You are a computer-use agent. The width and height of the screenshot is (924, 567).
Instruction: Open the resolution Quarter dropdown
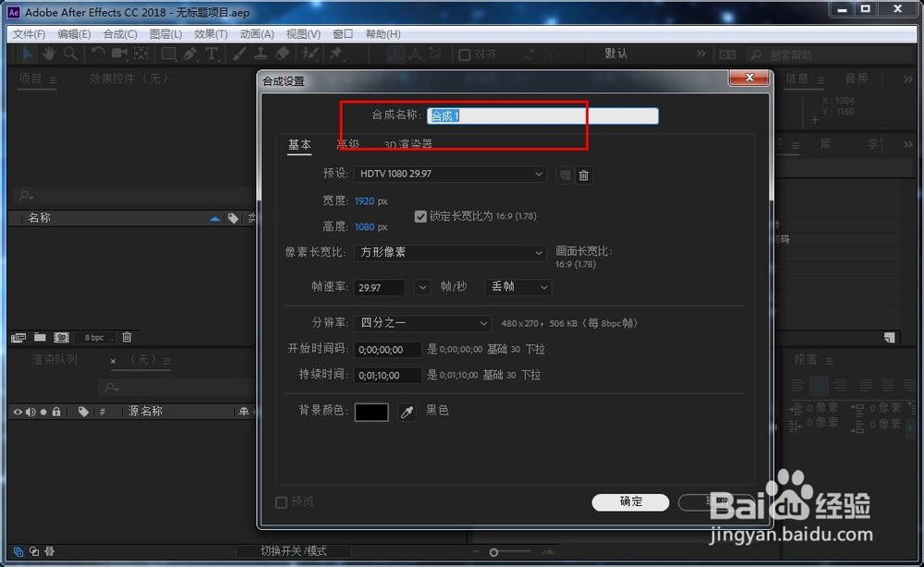click(422, 322)
